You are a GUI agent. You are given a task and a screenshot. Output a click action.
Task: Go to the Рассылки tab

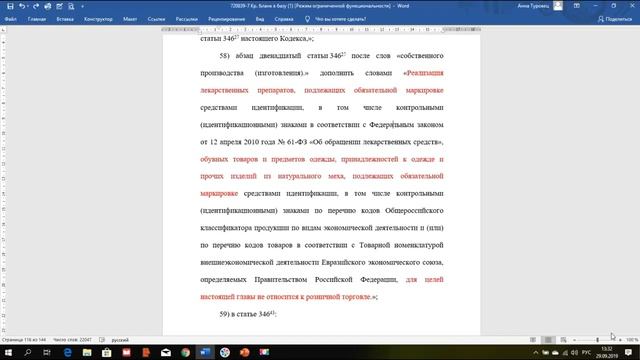pyautogui.click(x=187, y=19)
